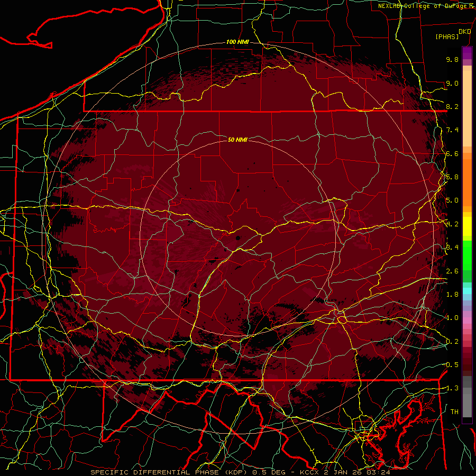Click the 100 NMI range ring label
The image size is (476, 476).
[237, 42]
